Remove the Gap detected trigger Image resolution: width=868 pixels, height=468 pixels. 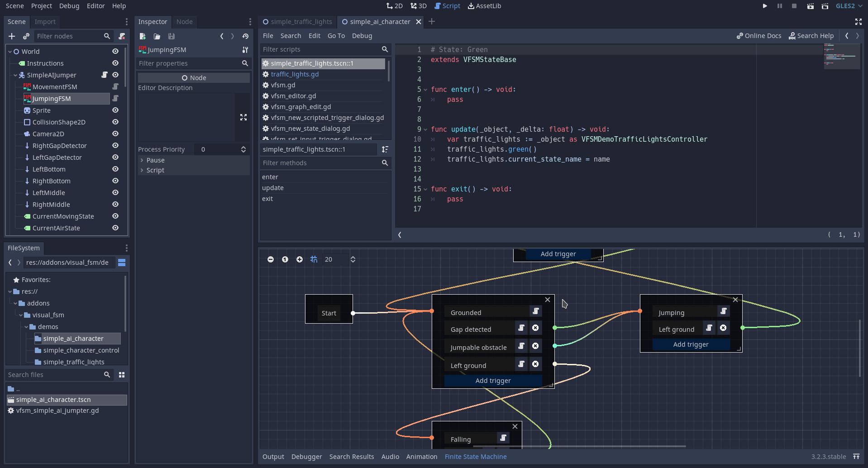pyautogui.click(x=535, y=328)
